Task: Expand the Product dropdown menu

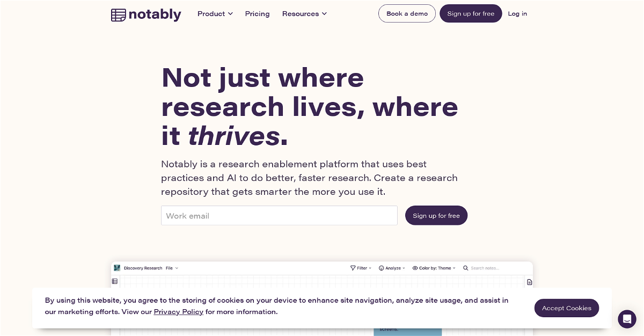Action: [215, 14]
